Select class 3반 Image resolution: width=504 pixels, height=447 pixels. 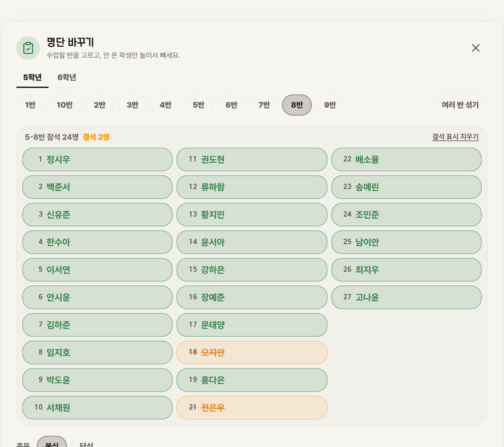133,105
